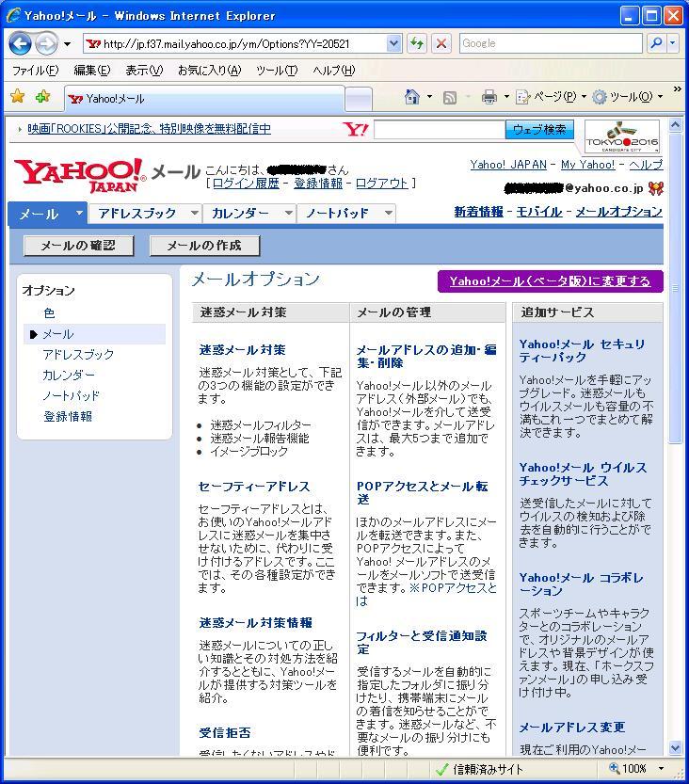
Task: Open the カレンダー tab dropdown arrow
Action: pos(289,213)
